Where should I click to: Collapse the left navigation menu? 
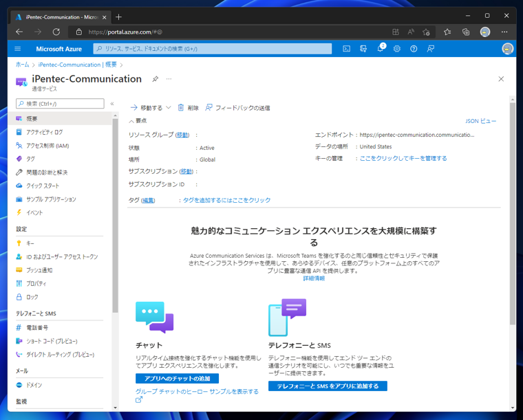click(112, 104)
